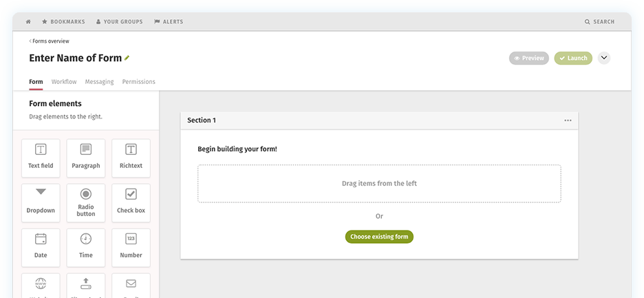Go back to Forms overview
644x298 pixels.
50,41
